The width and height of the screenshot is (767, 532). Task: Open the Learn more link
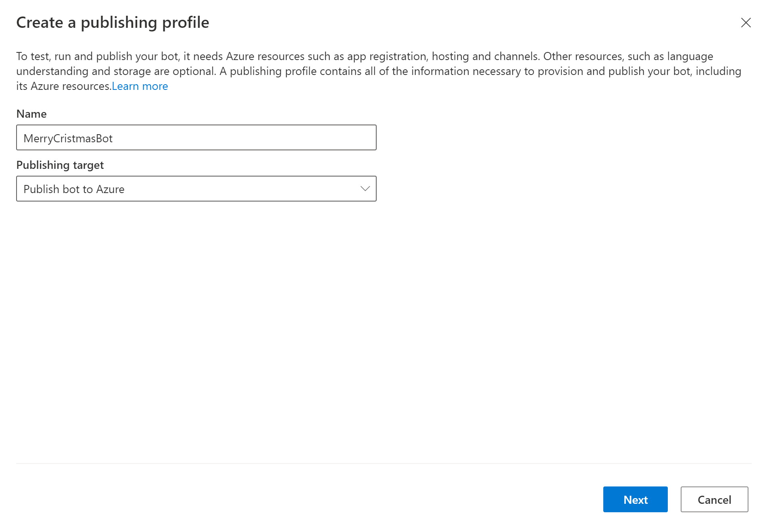pos(140,86)
